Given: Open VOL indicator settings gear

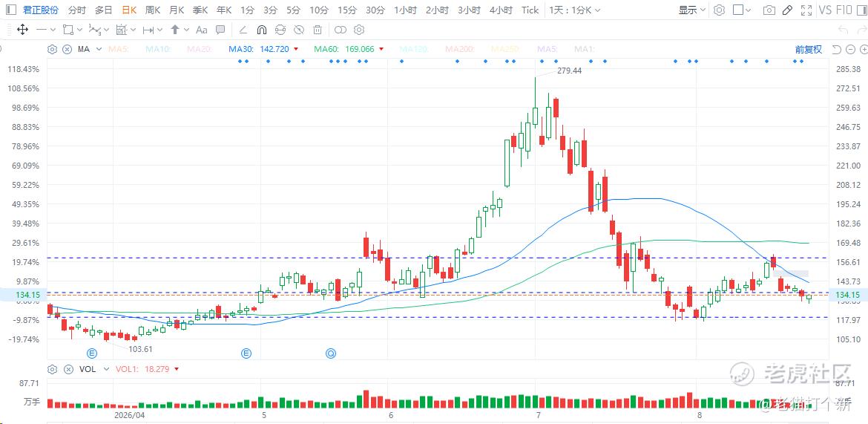Looking at the screenshot, I should tap(52, 368).
